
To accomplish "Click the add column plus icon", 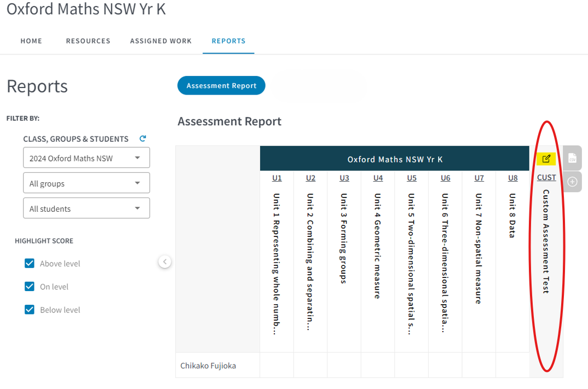I will pos(572,182).
